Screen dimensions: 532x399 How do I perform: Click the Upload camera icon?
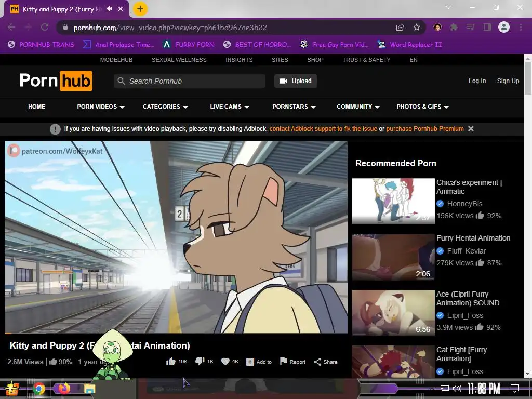(283, 81)
